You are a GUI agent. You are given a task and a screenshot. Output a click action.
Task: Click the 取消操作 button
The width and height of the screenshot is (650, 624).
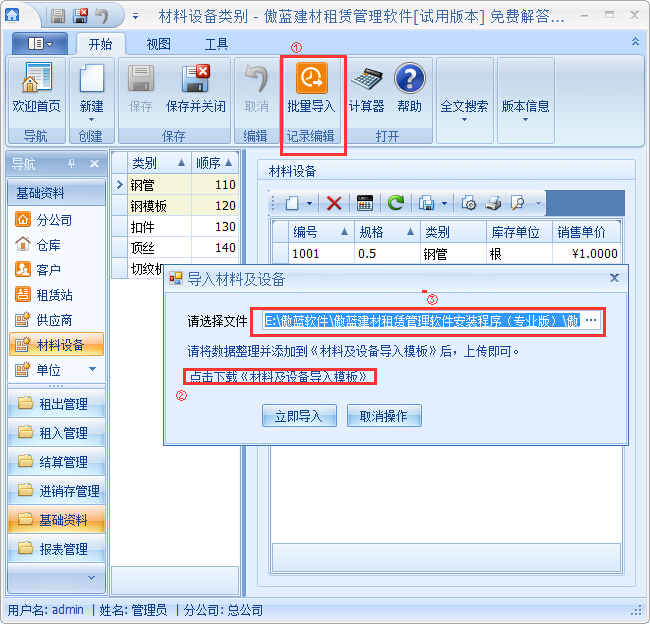[384, 416]
